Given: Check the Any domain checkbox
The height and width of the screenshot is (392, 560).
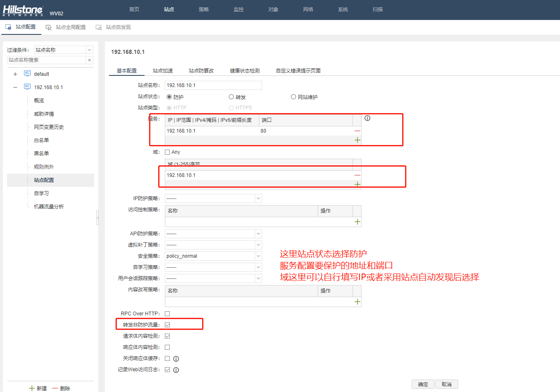Looking at the screenshot, I should click(167, 152).
